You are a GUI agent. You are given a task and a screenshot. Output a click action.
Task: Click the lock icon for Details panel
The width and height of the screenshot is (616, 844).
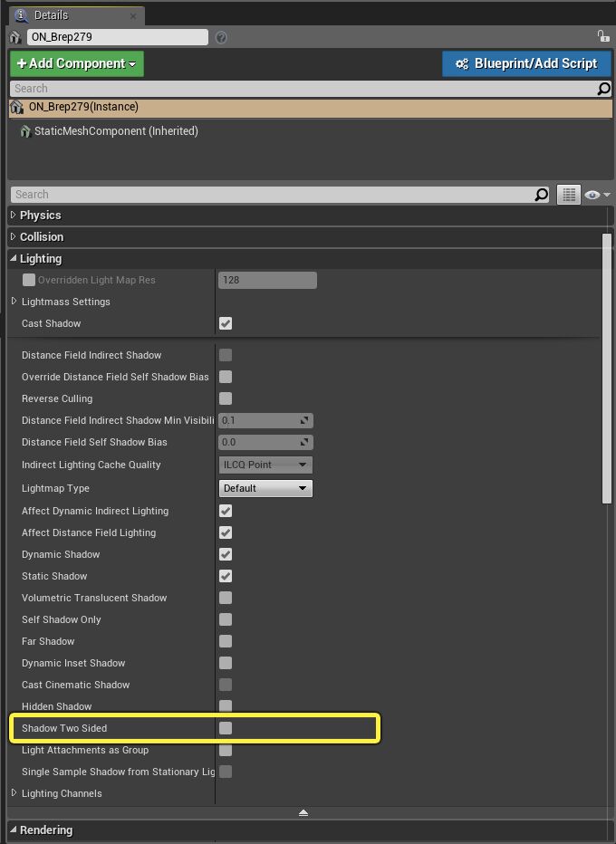[x=602, y=36]
